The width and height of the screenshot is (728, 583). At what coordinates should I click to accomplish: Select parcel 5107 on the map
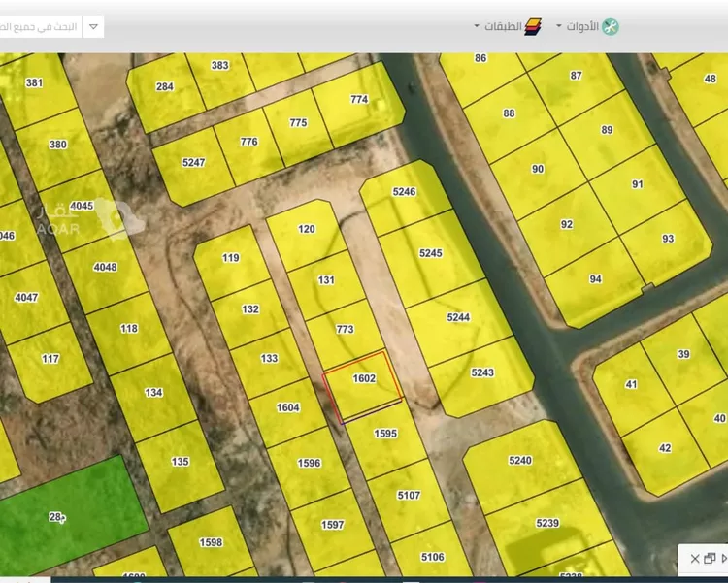[409, 501]
